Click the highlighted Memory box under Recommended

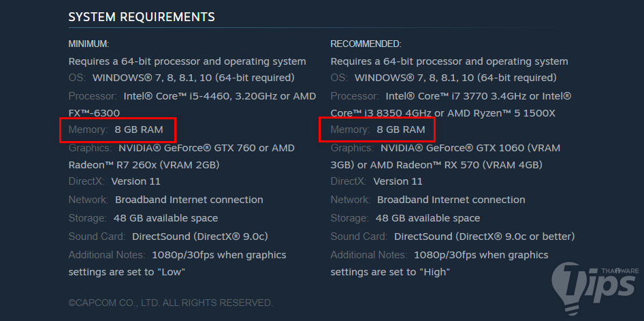pyautogui.click(x=376, y=129)
